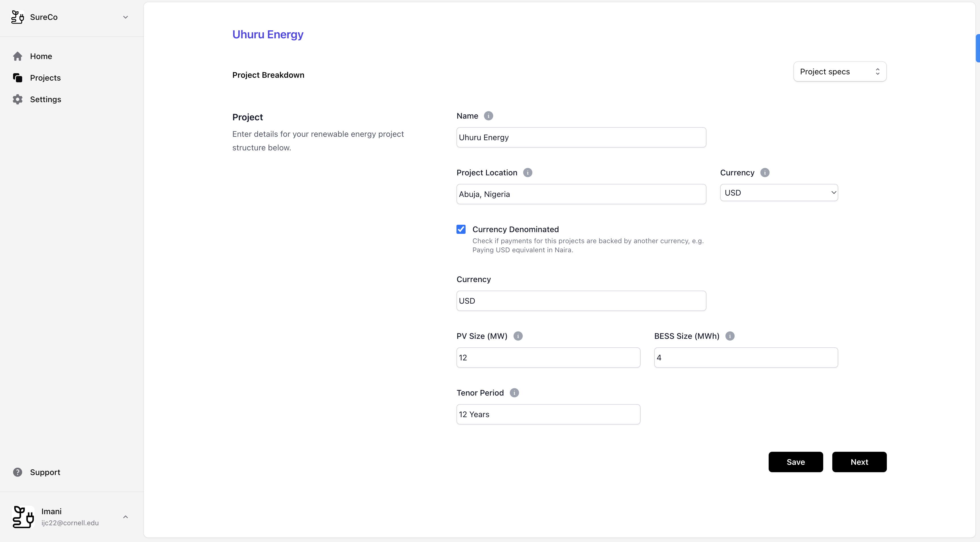Open Projects from the sidebar

coord(45,78)
